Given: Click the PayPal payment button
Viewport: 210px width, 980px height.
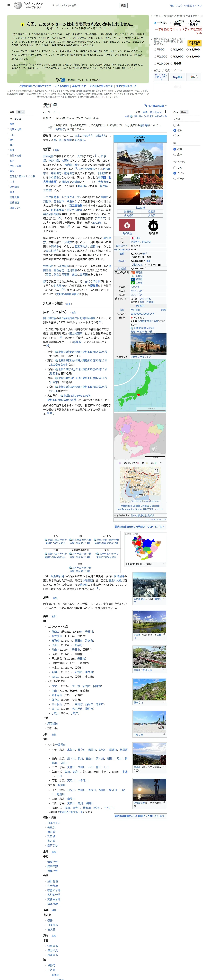Looking at the screenshot, I should [x=177, y=77].
